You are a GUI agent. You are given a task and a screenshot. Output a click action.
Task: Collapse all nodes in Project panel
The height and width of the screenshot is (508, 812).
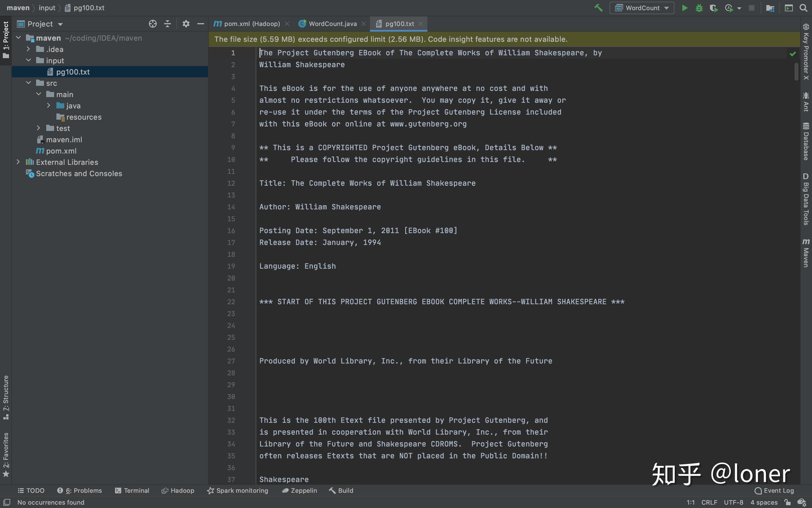[x=167, y=24]
